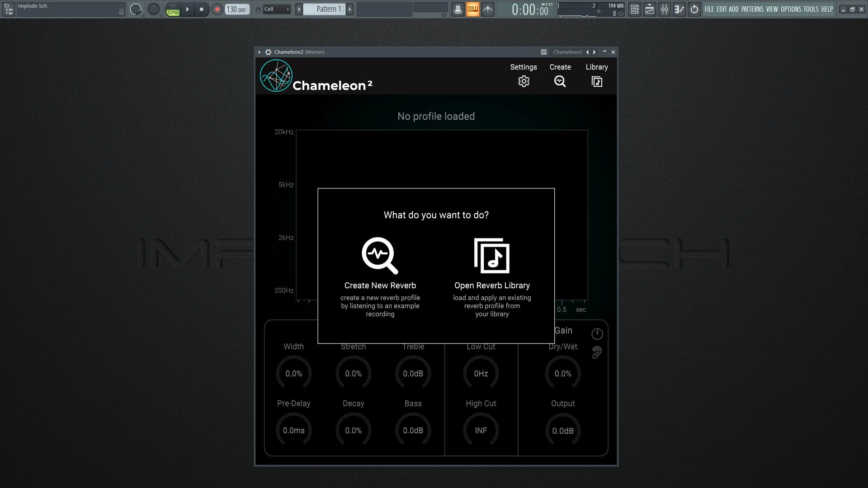Screen dimensions: 868x488
Task: Toggle the typing keyboard to piano icon
Action: point(472,9)
